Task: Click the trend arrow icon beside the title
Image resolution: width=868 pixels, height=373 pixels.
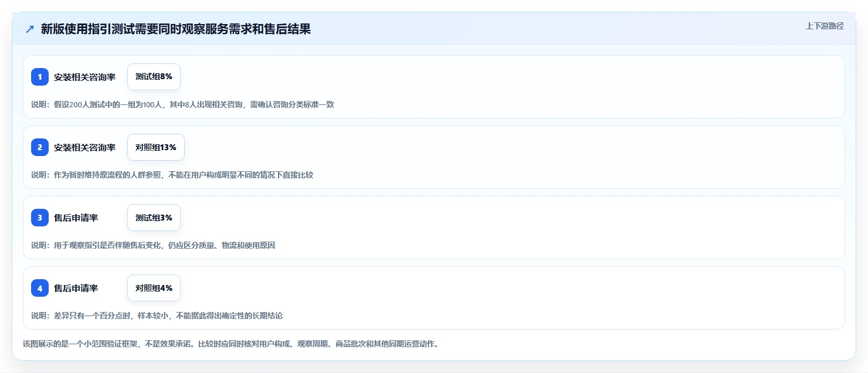Action: [x=30, y=29]
